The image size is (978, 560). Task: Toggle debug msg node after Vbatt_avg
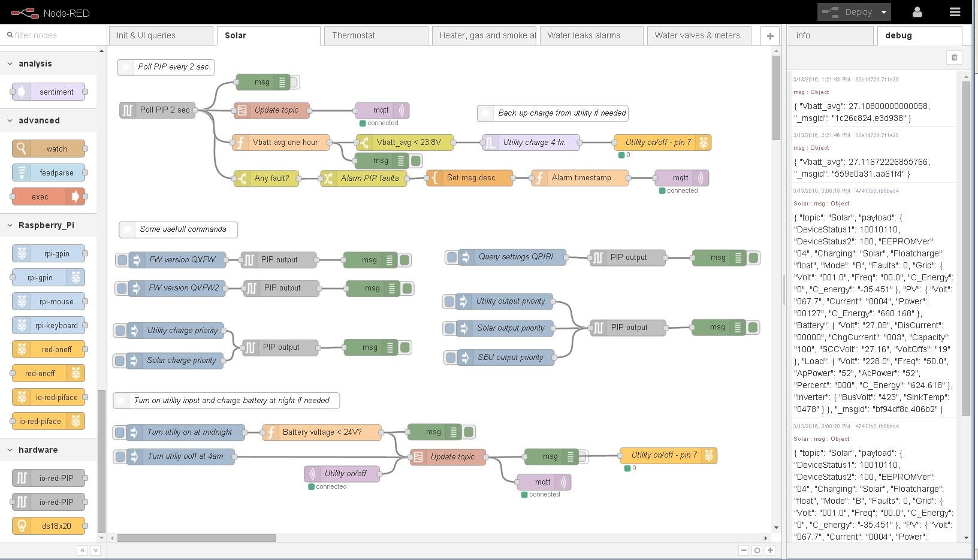[x=416, y=161]
